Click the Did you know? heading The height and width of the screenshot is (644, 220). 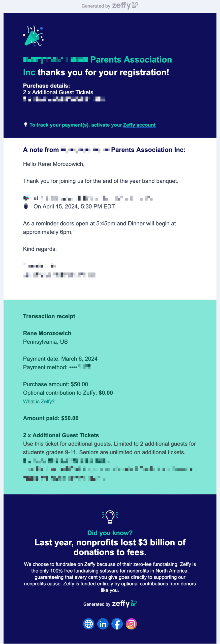coord(110,533)
